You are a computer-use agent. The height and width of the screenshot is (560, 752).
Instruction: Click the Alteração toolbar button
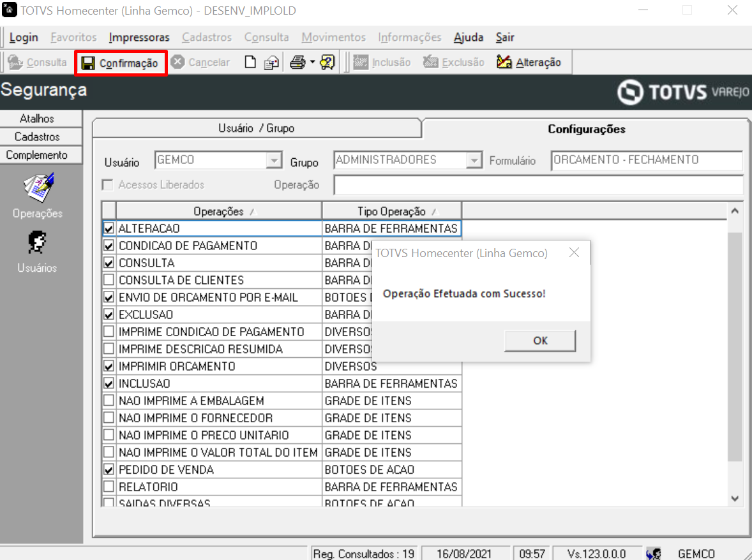[529, 63]
